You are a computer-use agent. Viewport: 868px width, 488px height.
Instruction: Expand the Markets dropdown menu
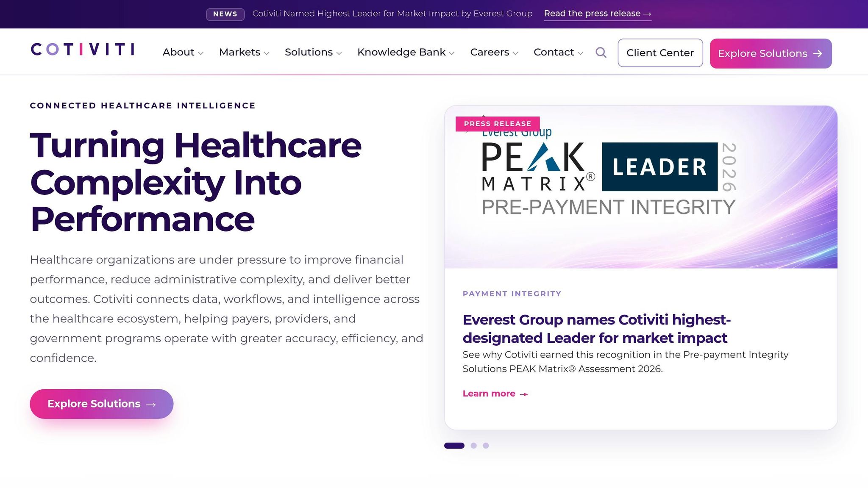(x=244, y=52)
